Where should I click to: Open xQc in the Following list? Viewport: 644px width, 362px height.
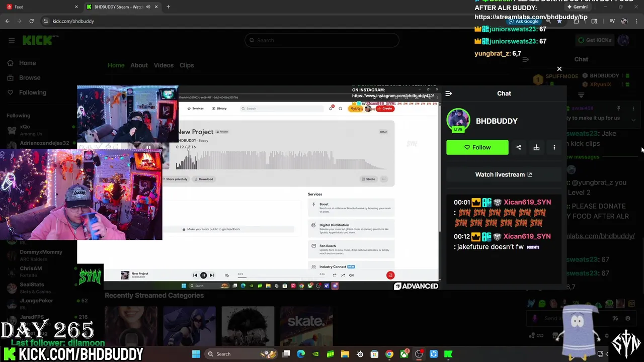(40, 130)
